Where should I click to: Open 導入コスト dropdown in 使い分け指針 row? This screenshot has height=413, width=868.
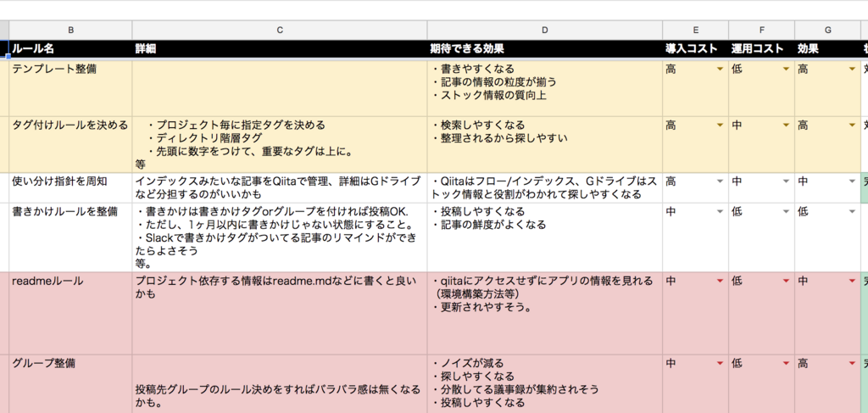point(720,181)
